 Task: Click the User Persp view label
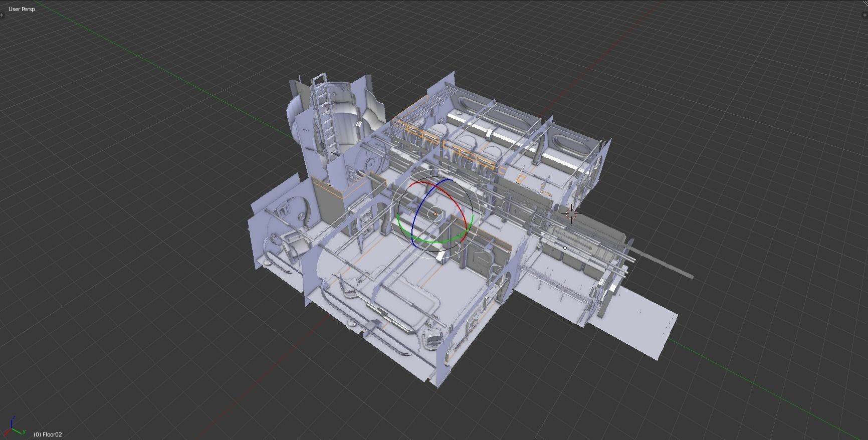pyautogui.click(x=22, y=9)
